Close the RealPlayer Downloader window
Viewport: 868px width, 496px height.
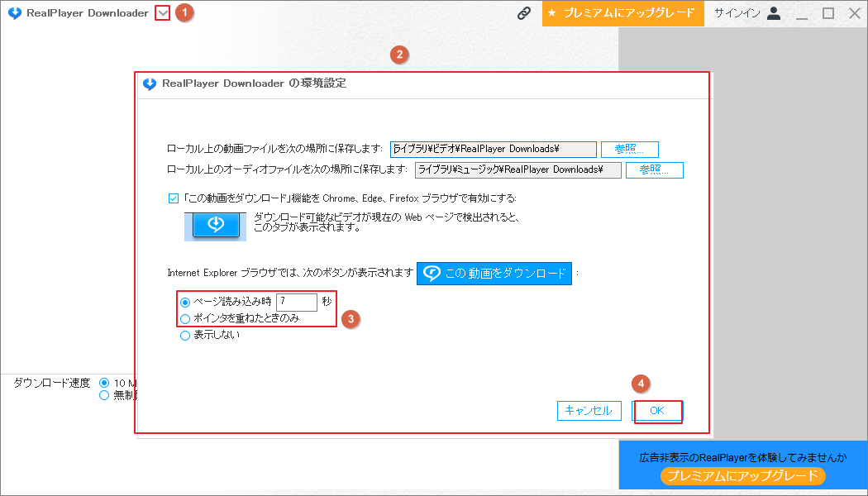pyautogui.click(x=855, y=13)
